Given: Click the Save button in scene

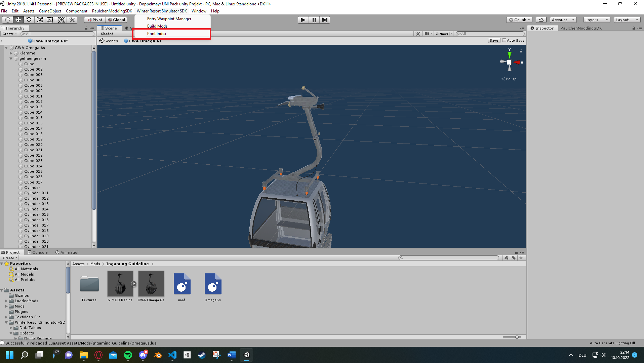Looking at the screenshot, I should click(494, 40).
